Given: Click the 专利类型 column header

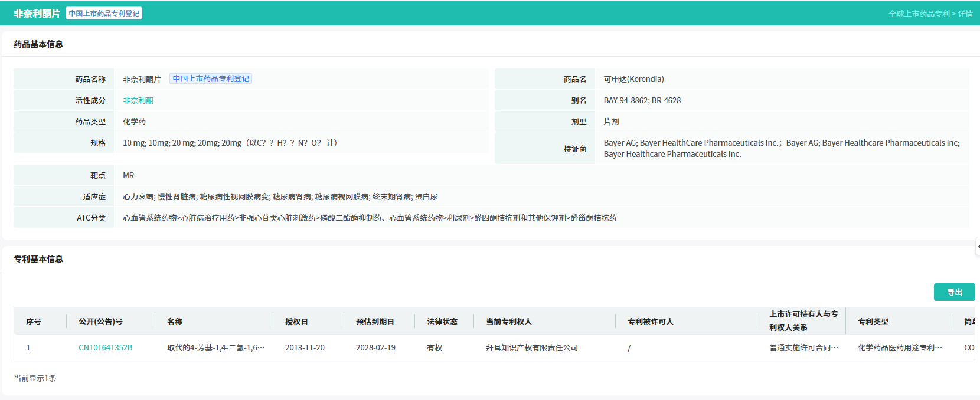Looking at the screenshot, I should pos(873,322).
